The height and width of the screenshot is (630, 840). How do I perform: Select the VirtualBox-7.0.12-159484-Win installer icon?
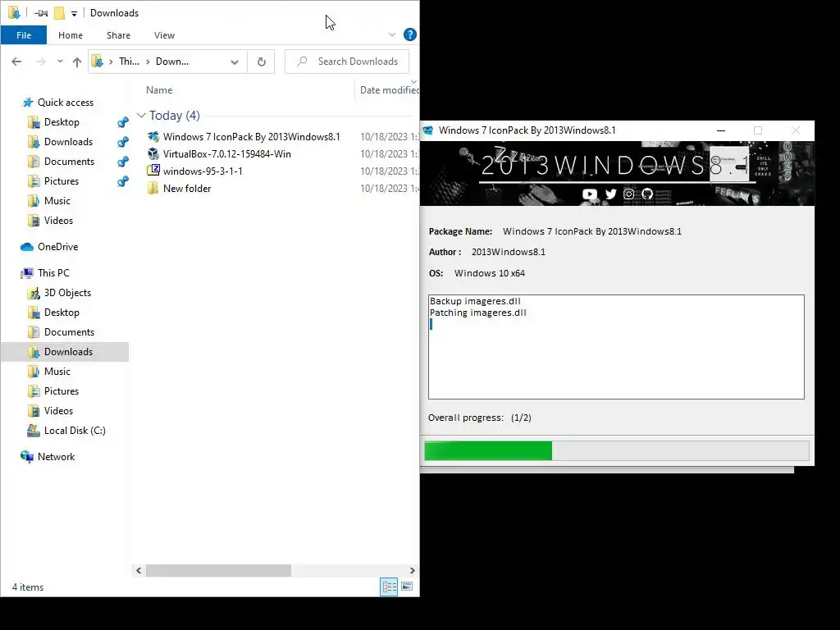[x=153, y=153]
